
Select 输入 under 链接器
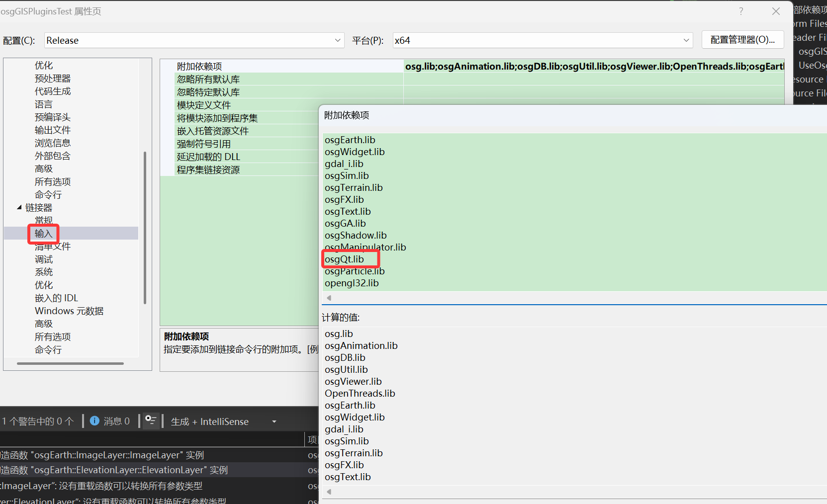tap(43, 234)
